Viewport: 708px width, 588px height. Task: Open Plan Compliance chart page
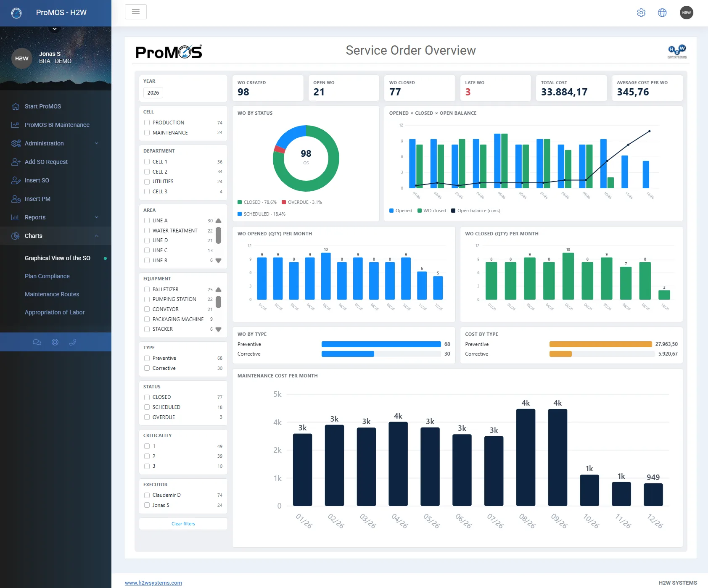point(47,276)
